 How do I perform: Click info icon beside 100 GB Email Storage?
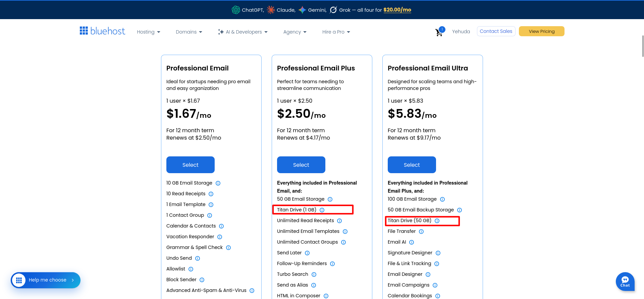(x=442, y=199)
